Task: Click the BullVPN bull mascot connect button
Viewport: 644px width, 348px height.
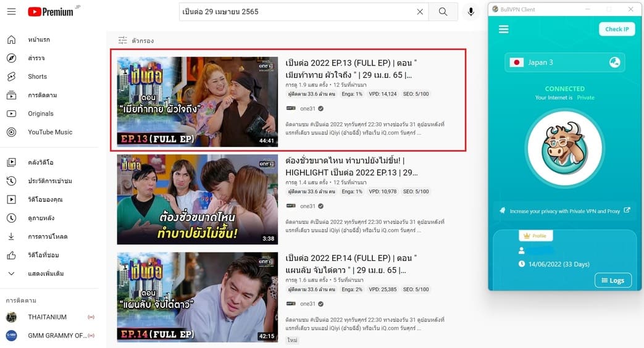Action: pyautogui.click(x=565, y=149)
